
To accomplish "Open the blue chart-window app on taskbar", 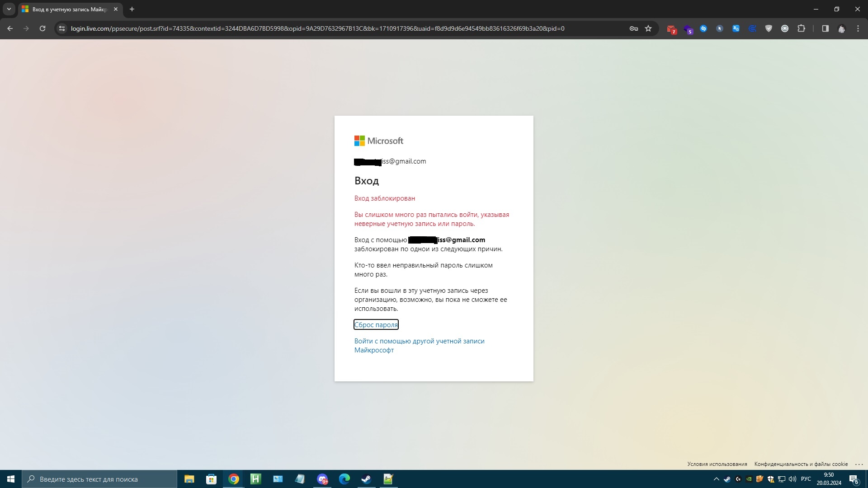I will 278,479.
